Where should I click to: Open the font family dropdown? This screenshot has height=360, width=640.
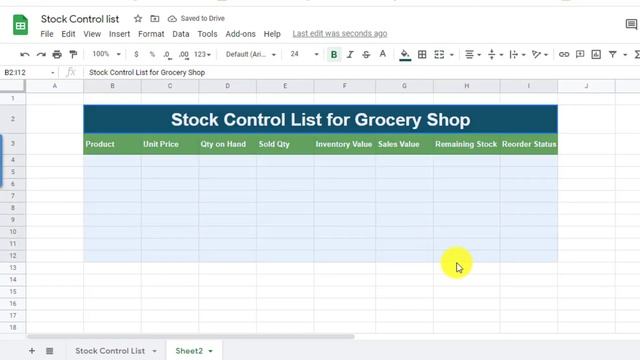[251, 54]
